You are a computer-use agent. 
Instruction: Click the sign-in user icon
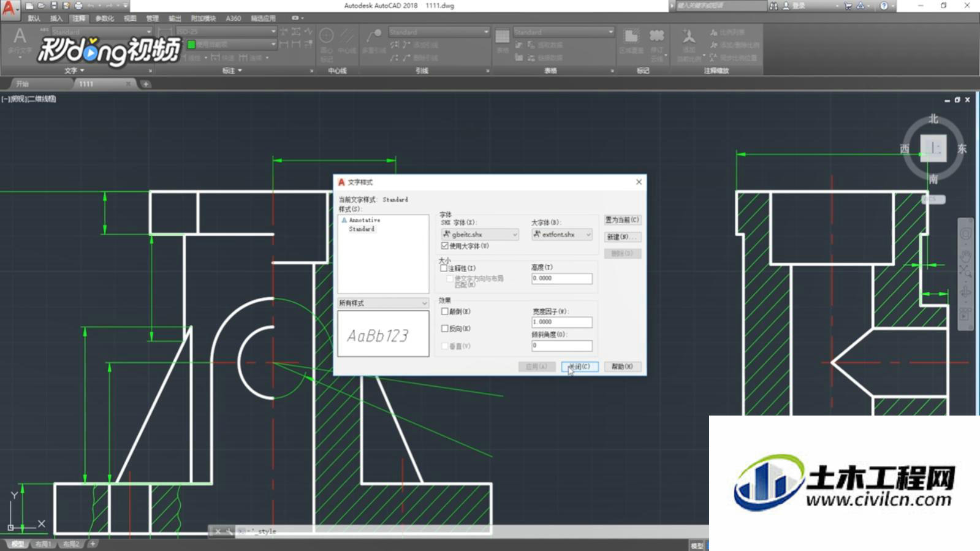786,6
